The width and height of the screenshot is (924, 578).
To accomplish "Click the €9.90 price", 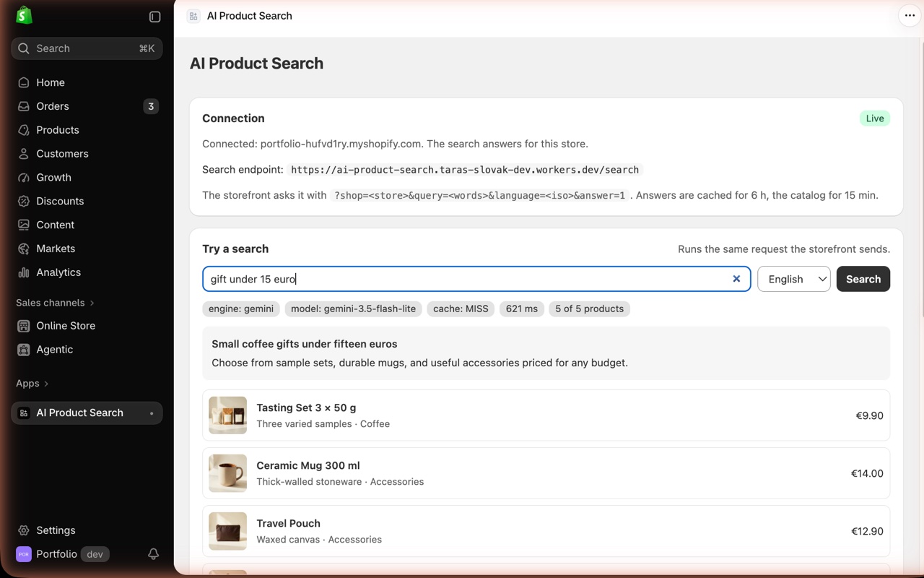I will (869, 415).
